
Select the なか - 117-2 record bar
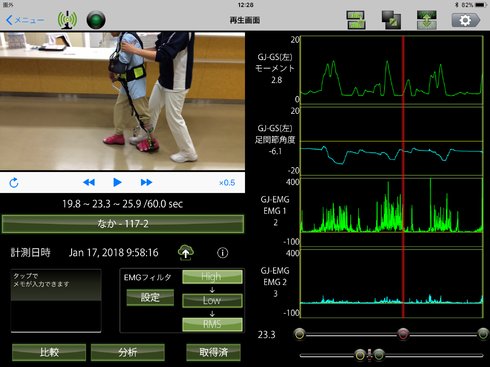123,224
